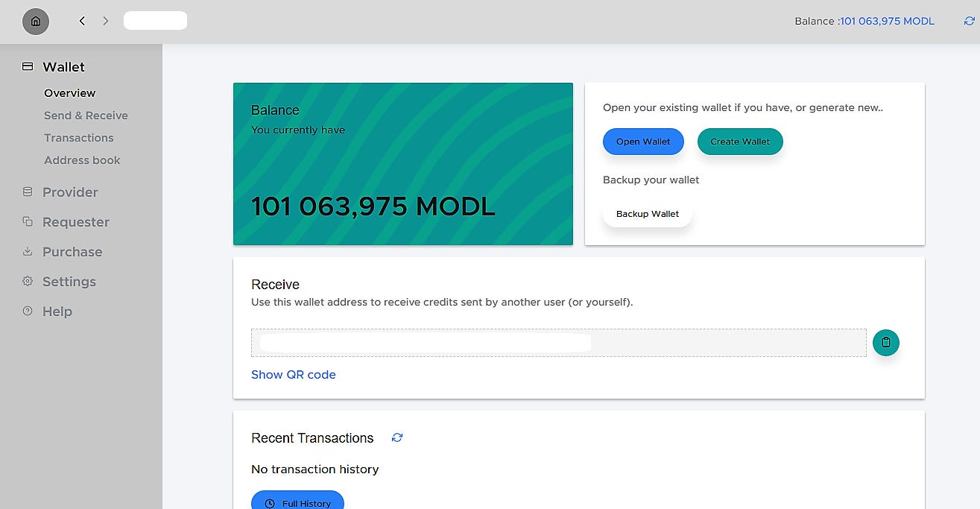Click the Help question mark icon
Screen dimensions: 980x509
26,311
